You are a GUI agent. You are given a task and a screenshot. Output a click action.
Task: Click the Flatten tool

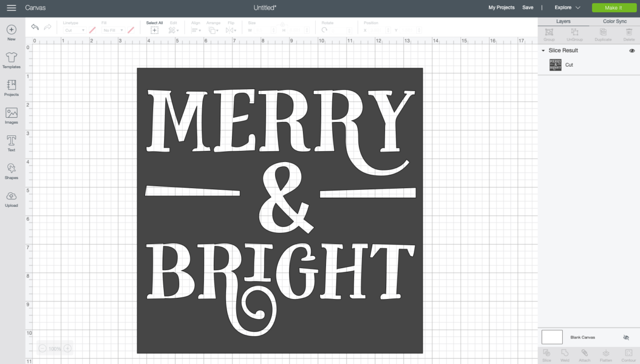(606, 355)
